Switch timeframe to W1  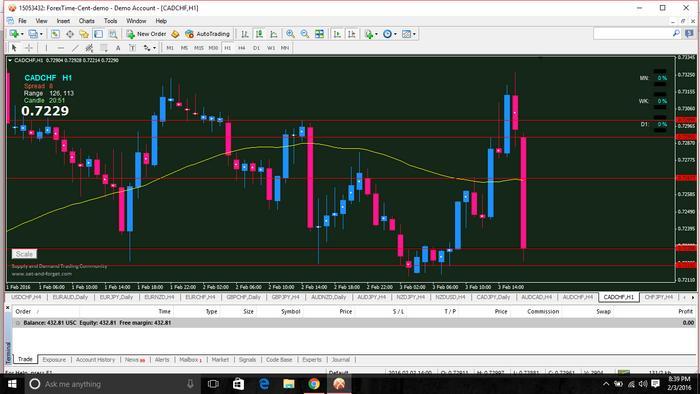[x=271, y=48]
